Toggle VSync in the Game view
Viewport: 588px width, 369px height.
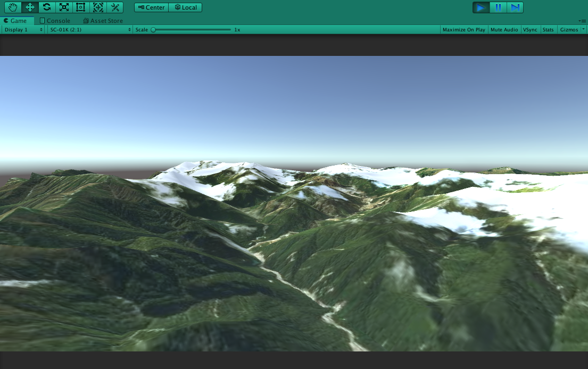tap(530, 30)
